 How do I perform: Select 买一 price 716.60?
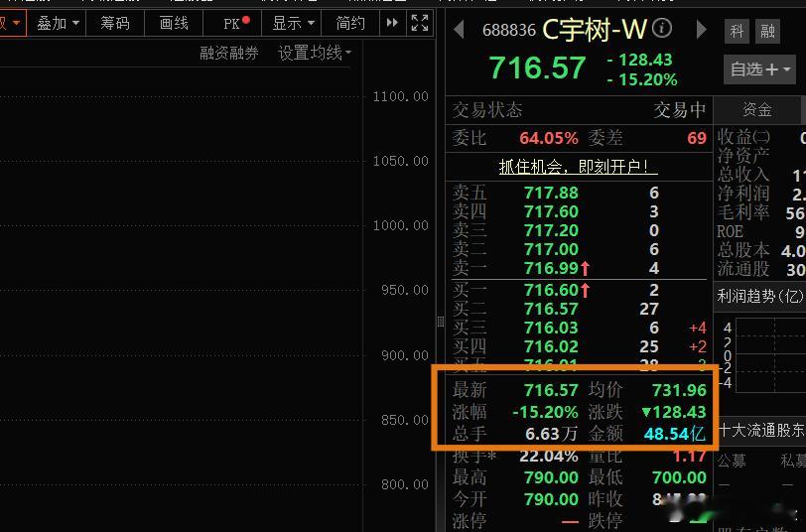pyautogui.click(x=551, y=291)
